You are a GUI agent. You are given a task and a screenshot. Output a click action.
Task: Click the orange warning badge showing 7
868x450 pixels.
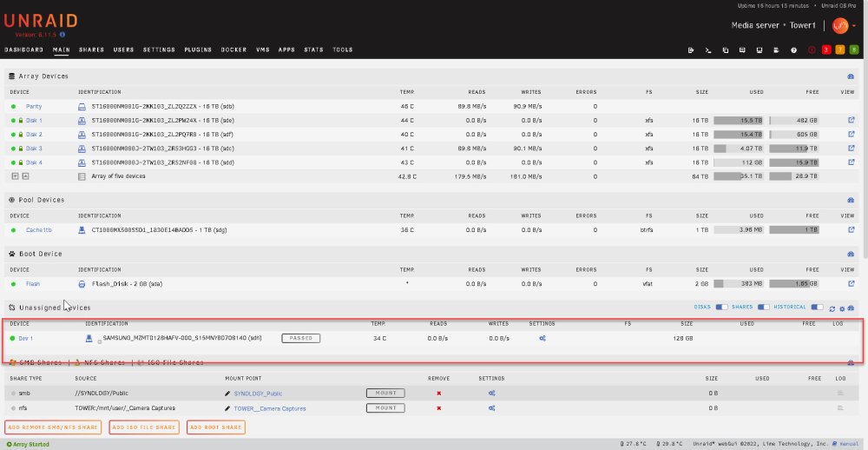(839, 50)
